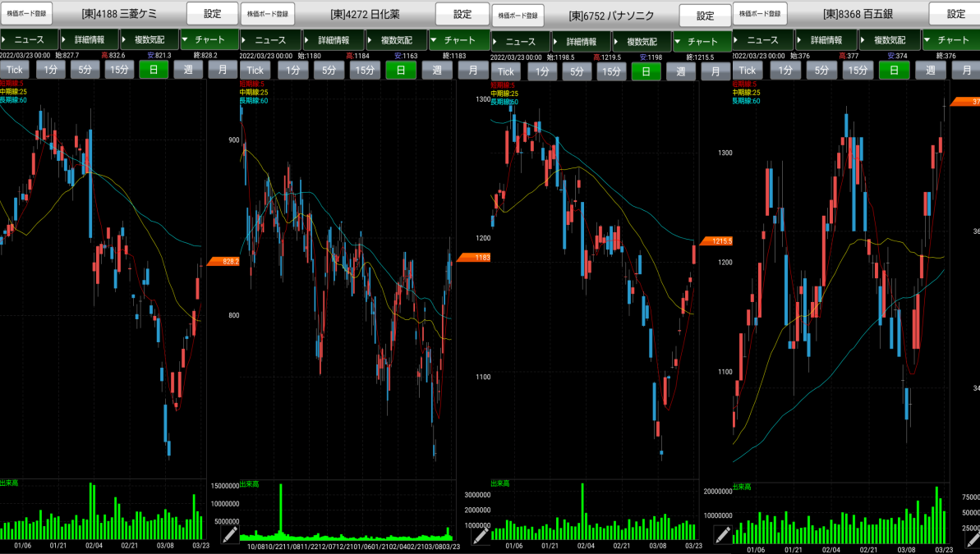Click the news arrow icon in the 三菱ケミ panel
Image resolution: width=980 pixels, height=554 pixels.
5,39
